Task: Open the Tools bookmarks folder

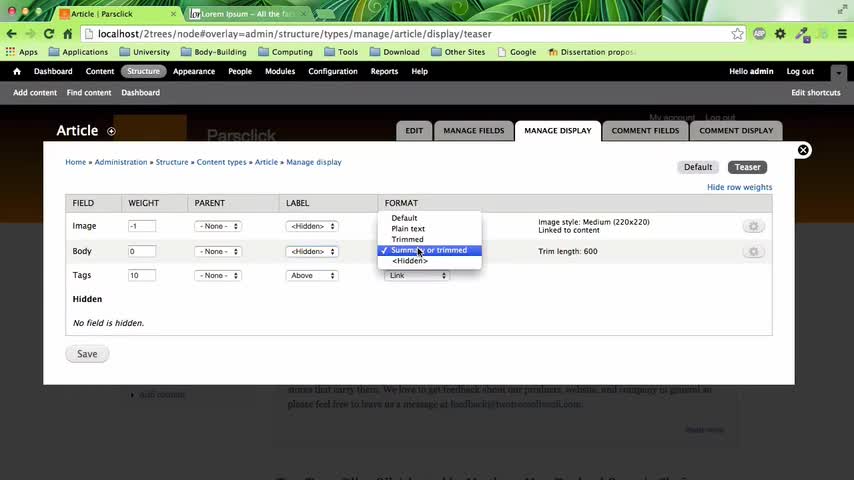Action: click(341, 52)
